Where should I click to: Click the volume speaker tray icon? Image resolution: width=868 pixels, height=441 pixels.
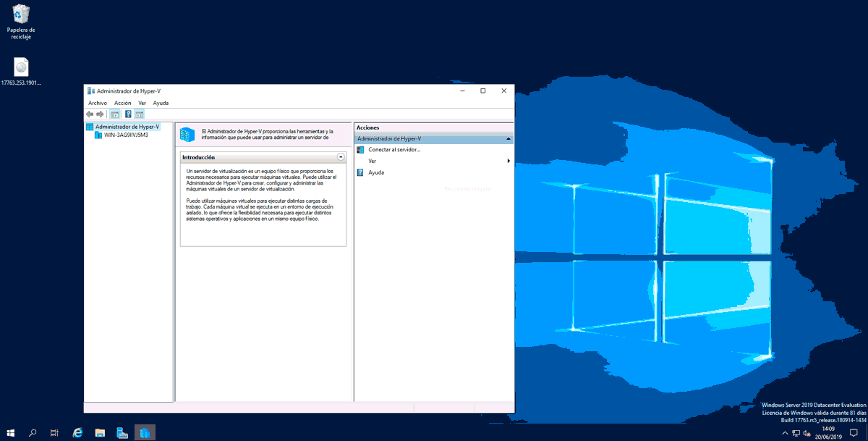tap(807, 433)
